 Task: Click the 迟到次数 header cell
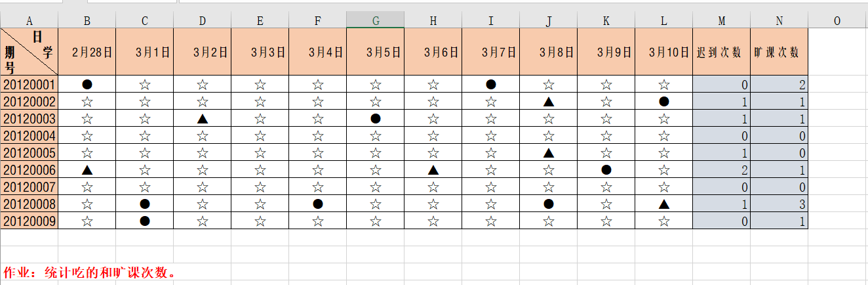click(x=722, y=52)
